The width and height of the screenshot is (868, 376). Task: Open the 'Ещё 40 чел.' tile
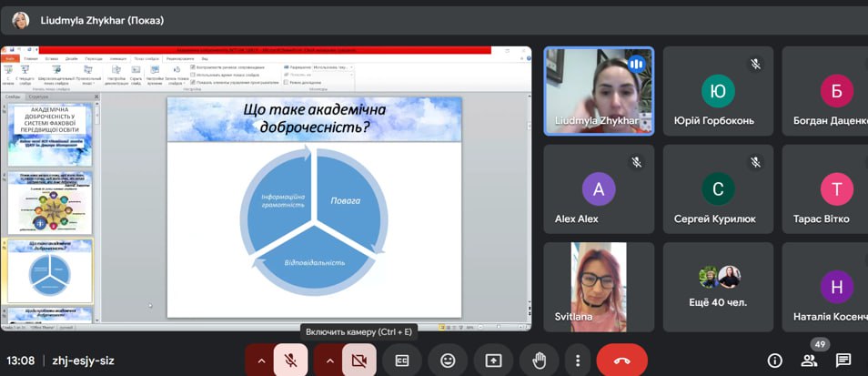pos(718,287)
